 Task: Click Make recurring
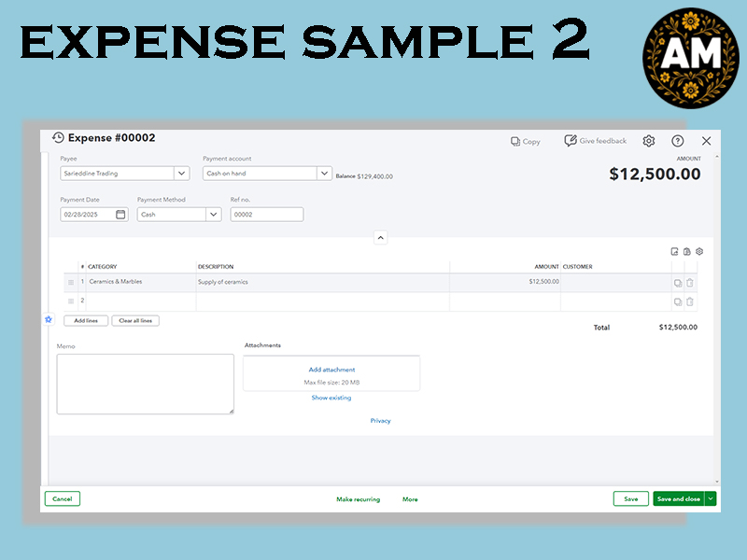(359, 499)
